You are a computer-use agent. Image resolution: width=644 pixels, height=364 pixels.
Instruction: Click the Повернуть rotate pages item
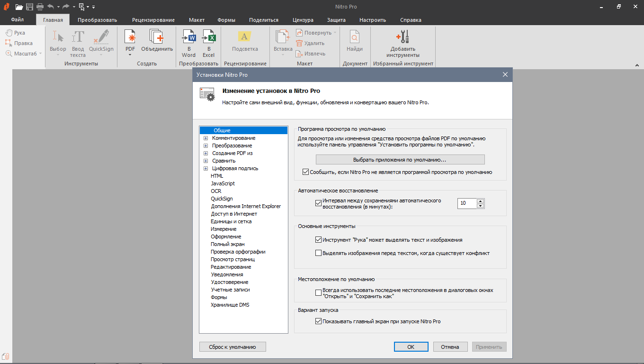pyautogui.click(x=316, y=33)
